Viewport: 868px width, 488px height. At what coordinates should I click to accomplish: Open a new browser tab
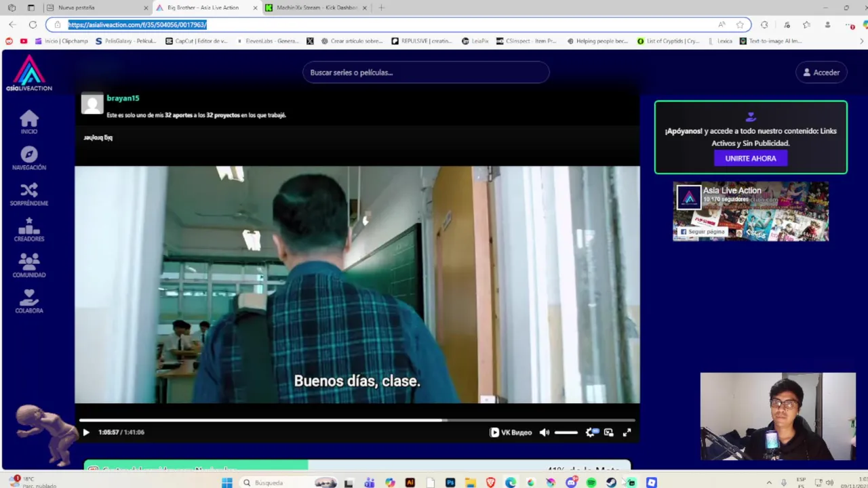pos(381,7)
